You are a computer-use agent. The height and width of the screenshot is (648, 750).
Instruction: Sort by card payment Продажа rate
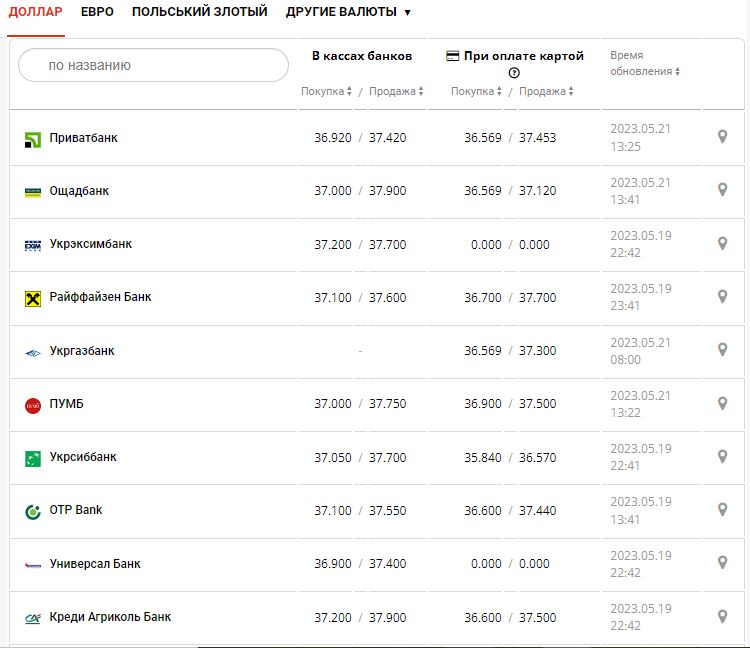tap(546, 92)
